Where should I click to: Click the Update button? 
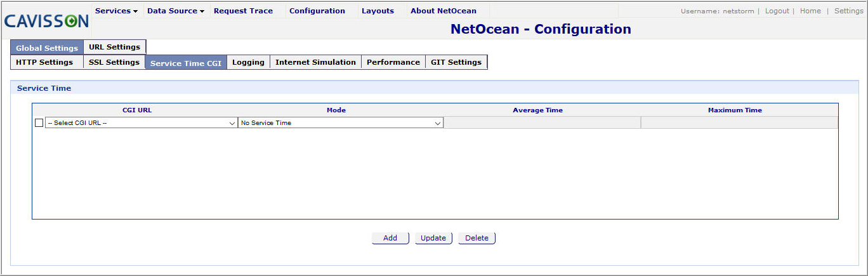point(433,238)
